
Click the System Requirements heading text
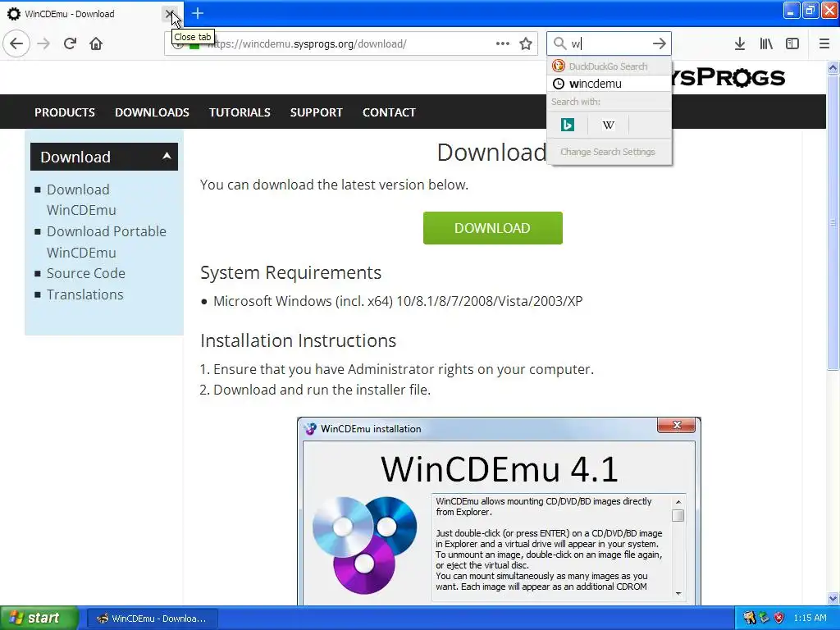point(291,272)
